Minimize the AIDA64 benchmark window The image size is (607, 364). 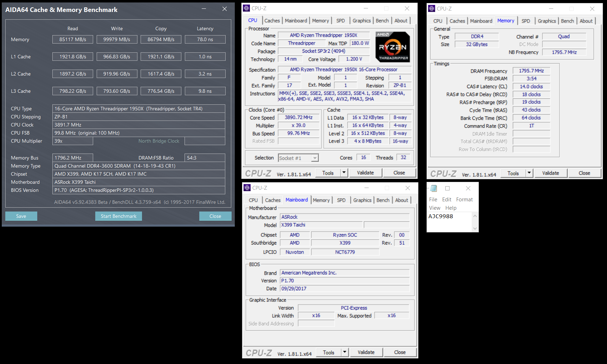pyautogui.click(x=204, y=9)
